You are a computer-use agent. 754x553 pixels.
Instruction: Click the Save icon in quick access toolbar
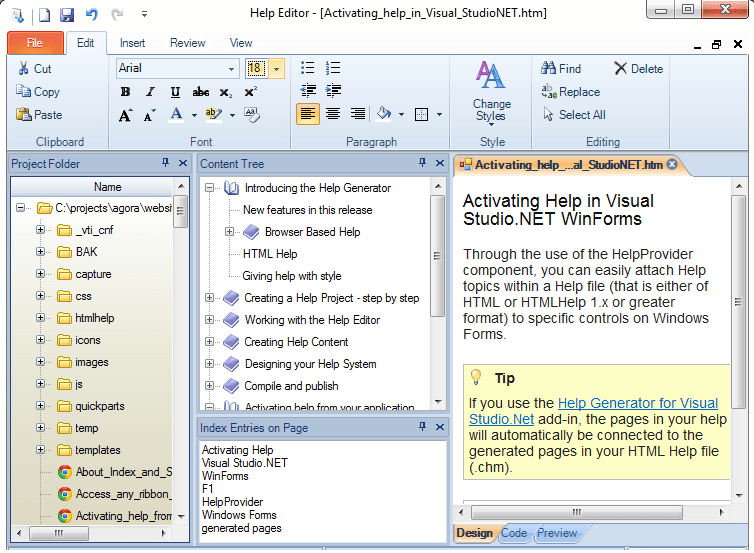(x=67, y=15)
